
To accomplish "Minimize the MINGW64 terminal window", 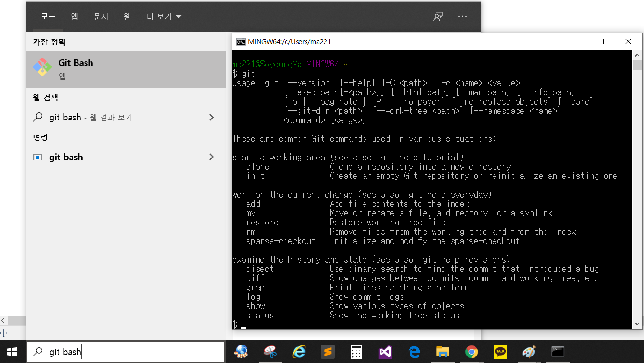I will (x=574, y=41).
